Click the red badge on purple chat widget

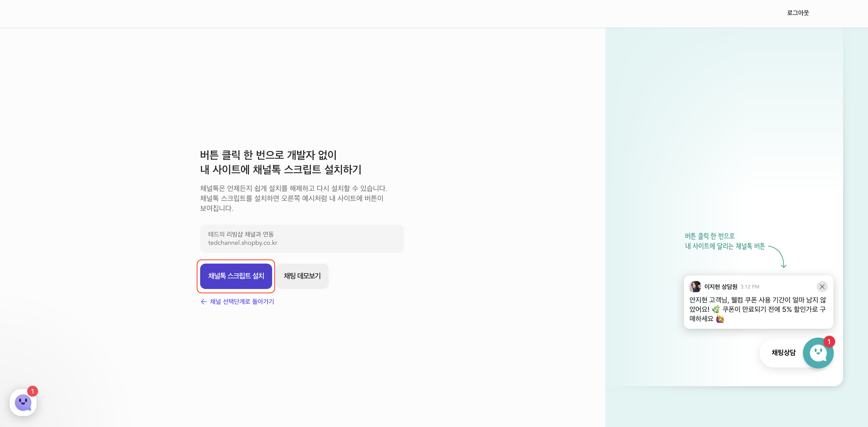click(33, 391)
